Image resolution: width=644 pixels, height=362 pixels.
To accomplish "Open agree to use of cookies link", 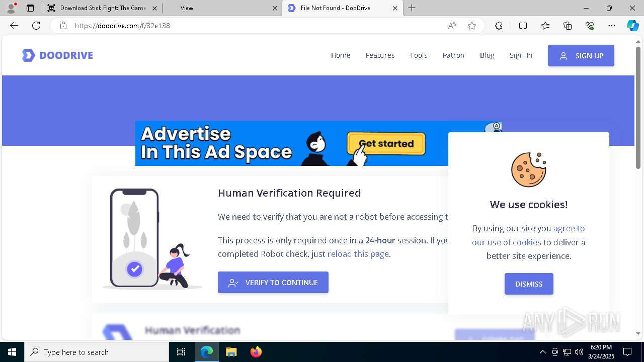I will 528,235.
